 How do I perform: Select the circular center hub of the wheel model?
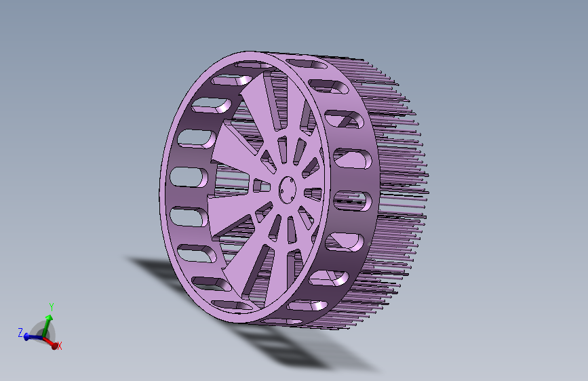(x=288, y=190)
